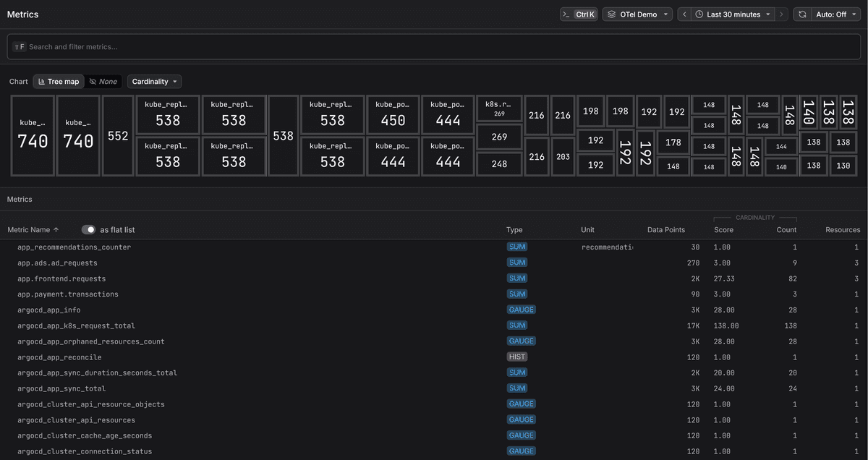
Task: Click the kube_po 450 treemap tile
Action: pyautogui.click(x=393, y=114)
